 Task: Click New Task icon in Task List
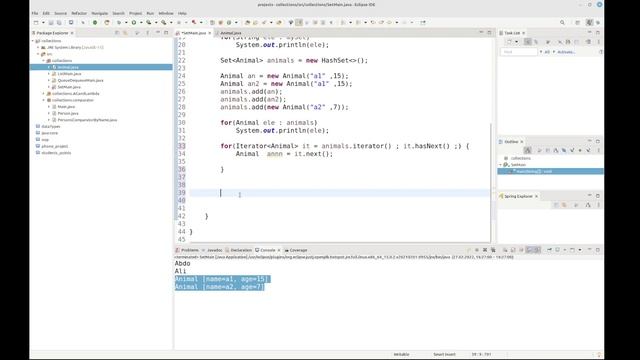point(509,42)
